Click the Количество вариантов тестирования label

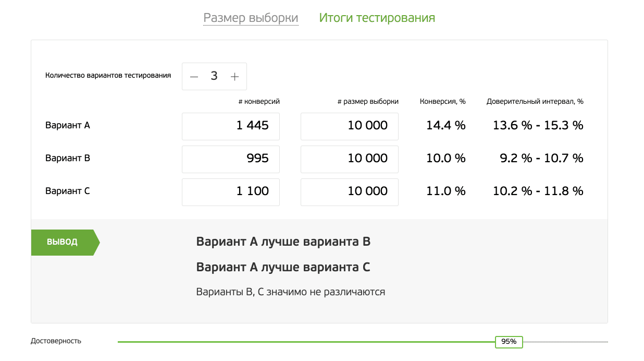coord(108,76)
